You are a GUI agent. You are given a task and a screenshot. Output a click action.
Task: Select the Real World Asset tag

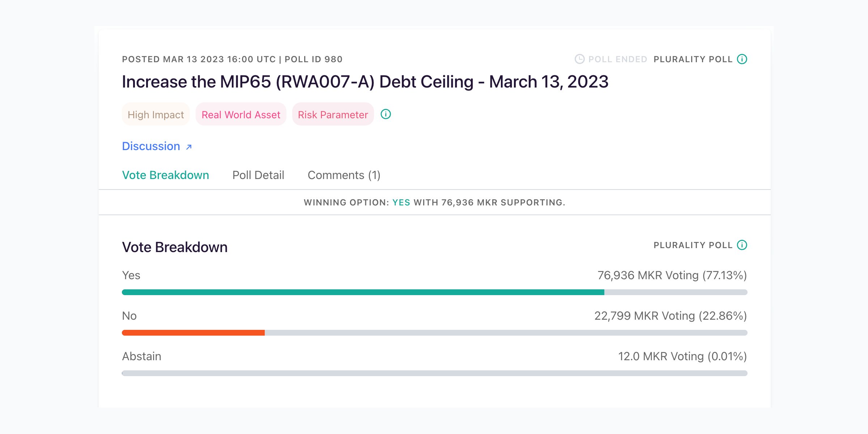tap(241, 115)
